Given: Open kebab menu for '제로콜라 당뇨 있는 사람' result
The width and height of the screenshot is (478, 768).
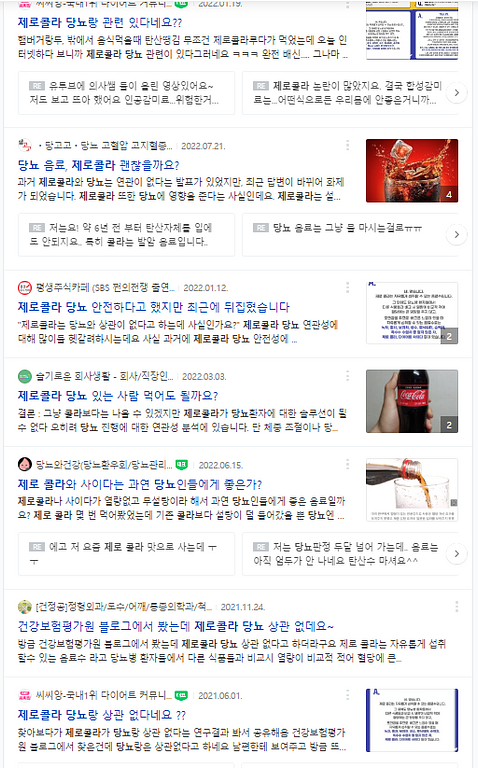Looking at the screenshot, I should click(347, 376).
